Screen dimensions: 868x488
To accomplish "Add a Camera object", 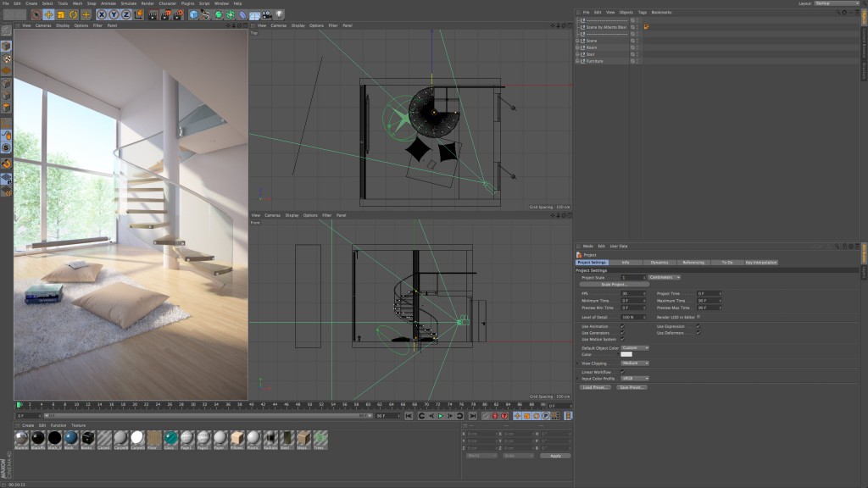I will (x=267, y=15).
